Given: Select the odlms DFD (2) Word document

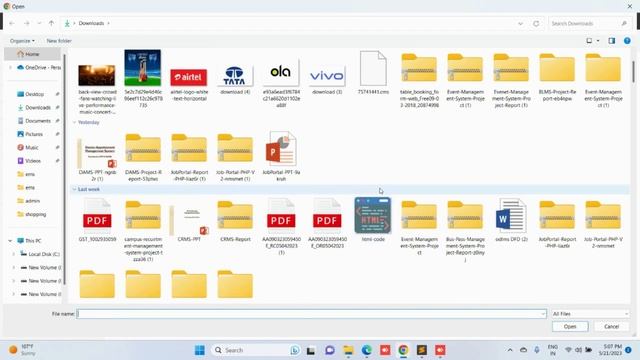Looking at the screenshot, I should (x=511, y=216).
